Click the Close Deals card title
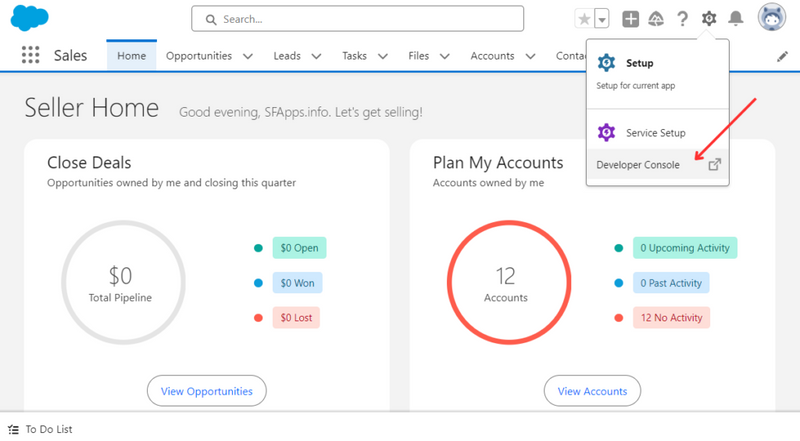This screenshot has width=800, height=441. click(x=89, y=162)
